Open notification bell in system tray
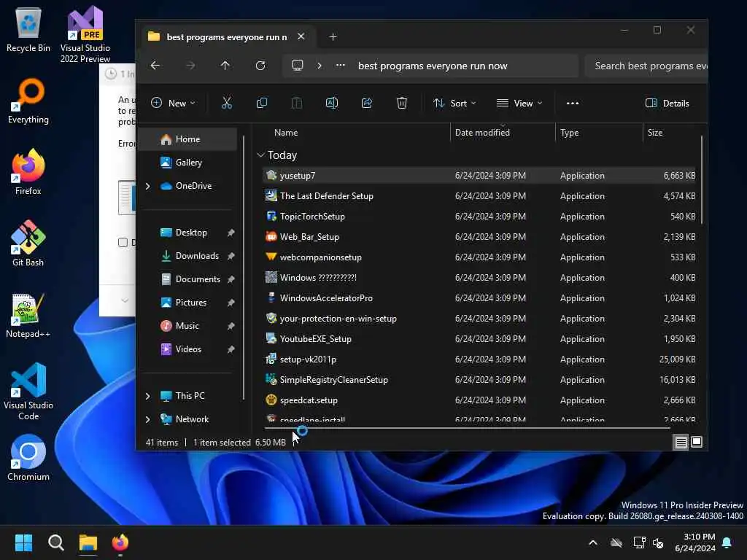The height and width of the screenshot is (560, 747). click(x=727, y=542)
